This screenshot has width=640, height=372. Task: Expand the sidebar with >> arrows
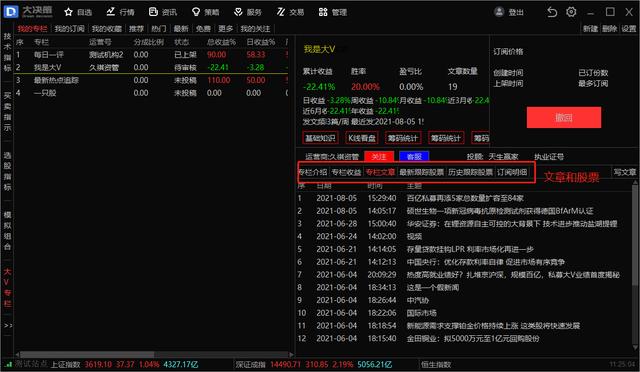click(x=8, y=325)
